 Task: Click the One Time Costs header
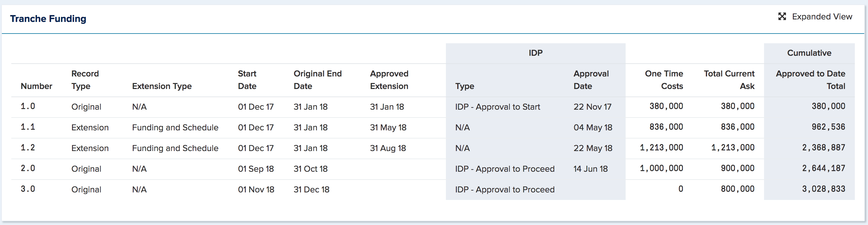(x=664, y=80)
